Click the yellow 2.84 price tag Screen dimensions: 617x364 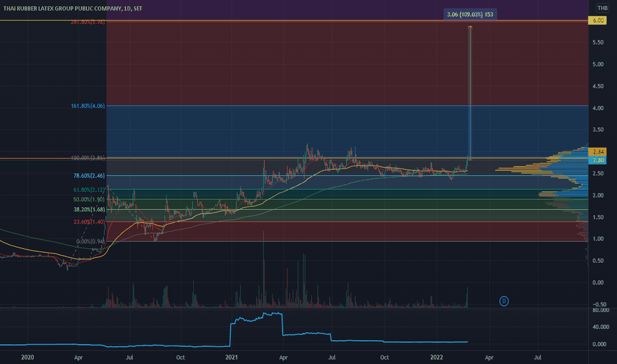click(x=597, y=152)
